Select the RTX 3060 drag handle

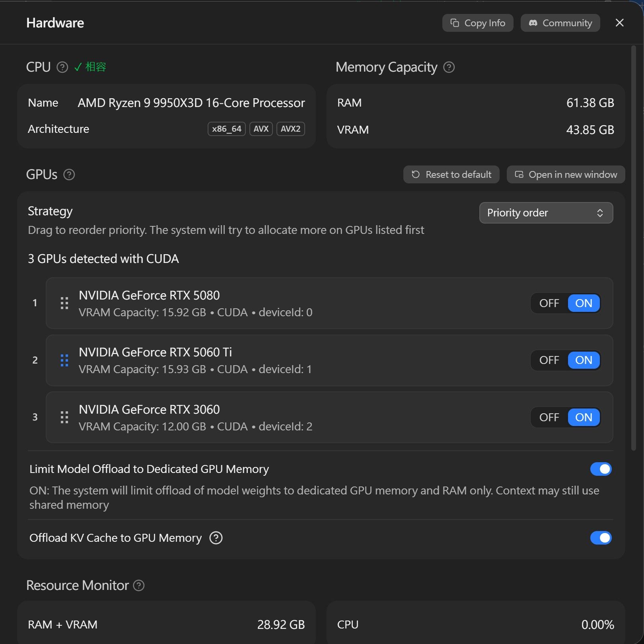pos(64,417)
